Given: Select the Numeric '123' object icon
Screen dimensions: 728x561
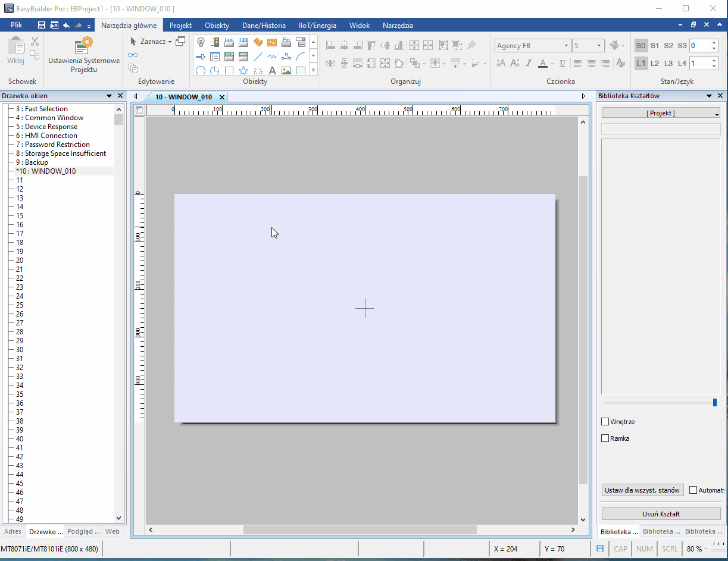Looking at the screenshot, I should coord(243,42).
